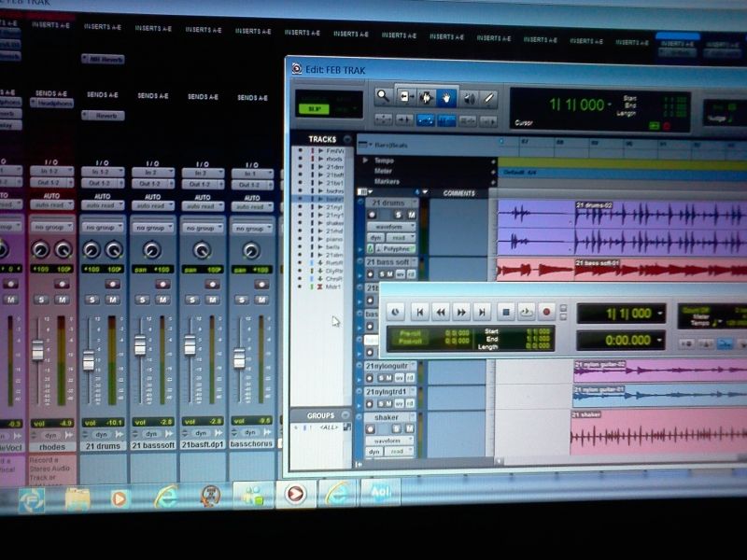The width and height of the screenshot is (747, 560).
Task: Expand the Tempo ruler
Action: 366,161
